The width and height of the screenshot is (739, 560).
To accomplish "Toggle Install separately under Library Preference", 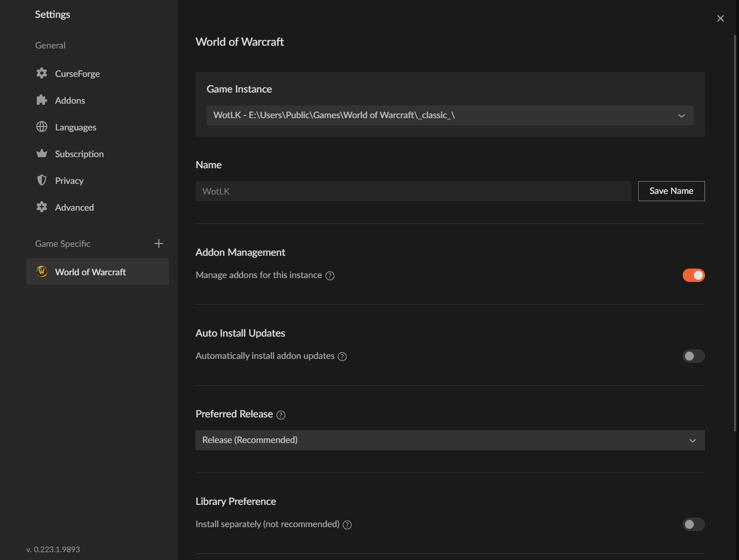I will (x=693, y=524).
